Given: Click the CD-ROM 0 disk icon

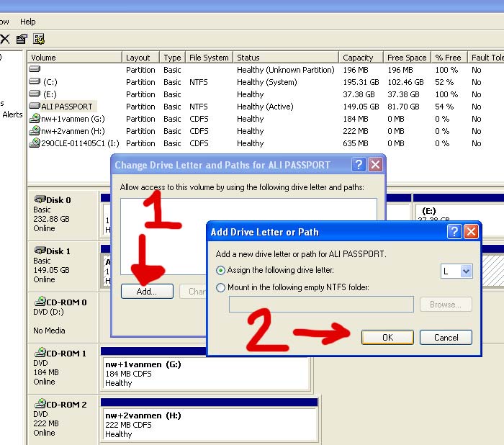Looking at the screenshot, I should tap(40, 301).
